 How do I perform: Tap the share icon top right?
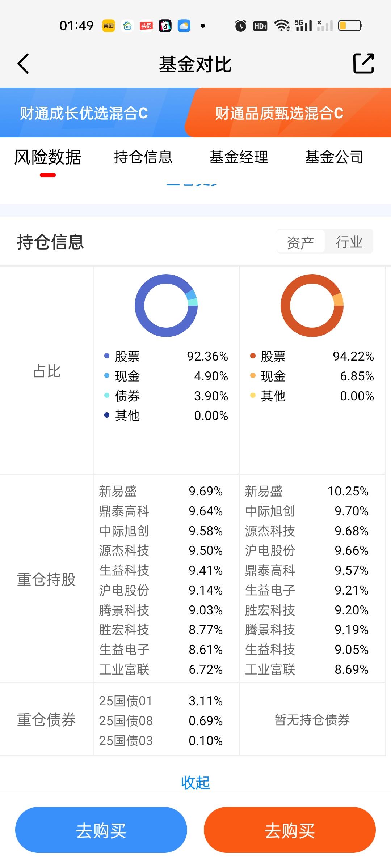click(363, 64)
